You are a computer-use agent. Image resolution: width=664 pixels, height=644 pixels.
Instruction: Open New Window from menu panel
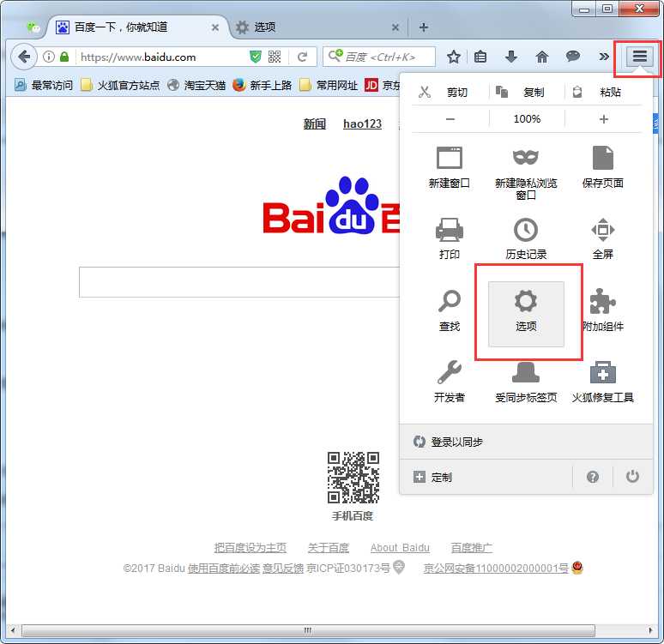pyautogui.click(x=450, y=167)
